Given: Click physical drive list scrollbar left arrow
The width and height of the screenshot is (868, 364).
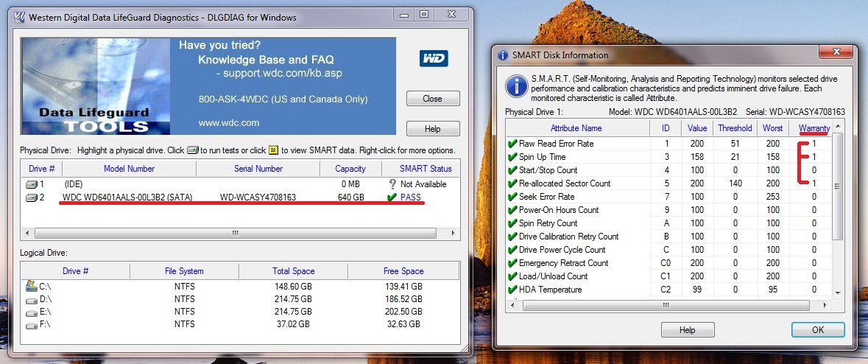Looking at the screenshot, I should pos(27,234).
